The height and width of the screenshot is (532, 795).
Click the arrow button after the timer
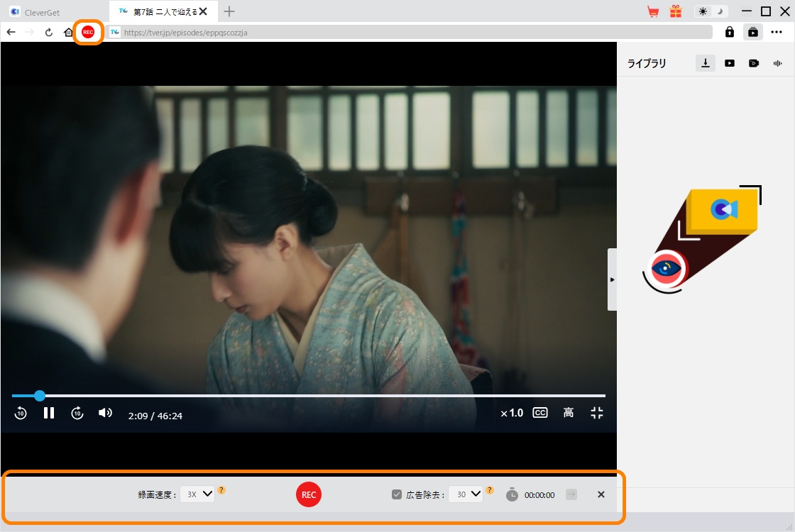pyautogui.click(x=571, y=494)
